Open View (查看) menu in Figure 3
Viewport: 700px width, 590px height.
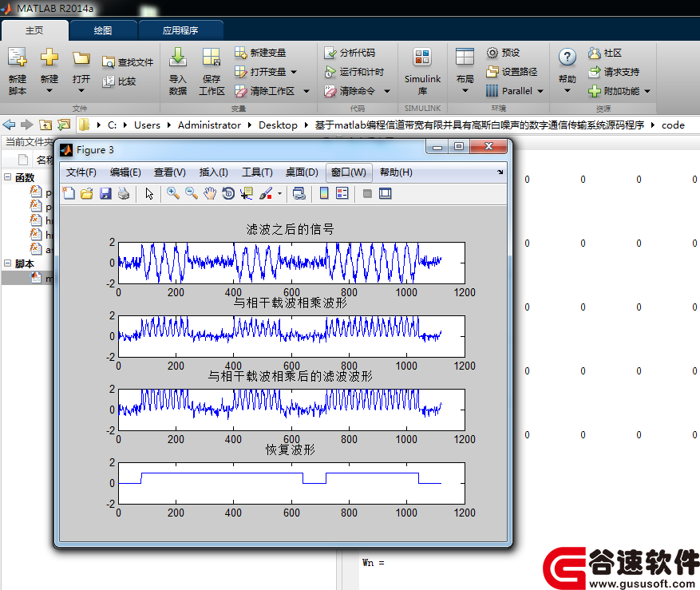(170, 172)
